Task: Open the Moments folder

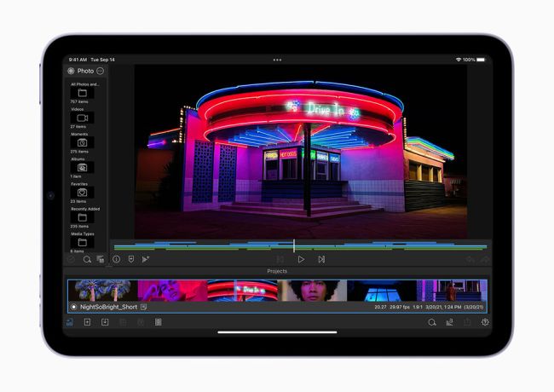Action: (83, 142)
